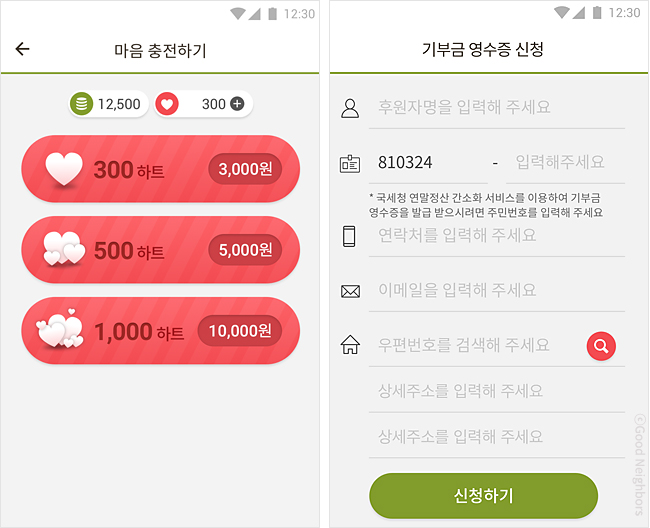This screenshot has width=650, height=528.
Task: Click the second ID number field
Action: [565, 162]
